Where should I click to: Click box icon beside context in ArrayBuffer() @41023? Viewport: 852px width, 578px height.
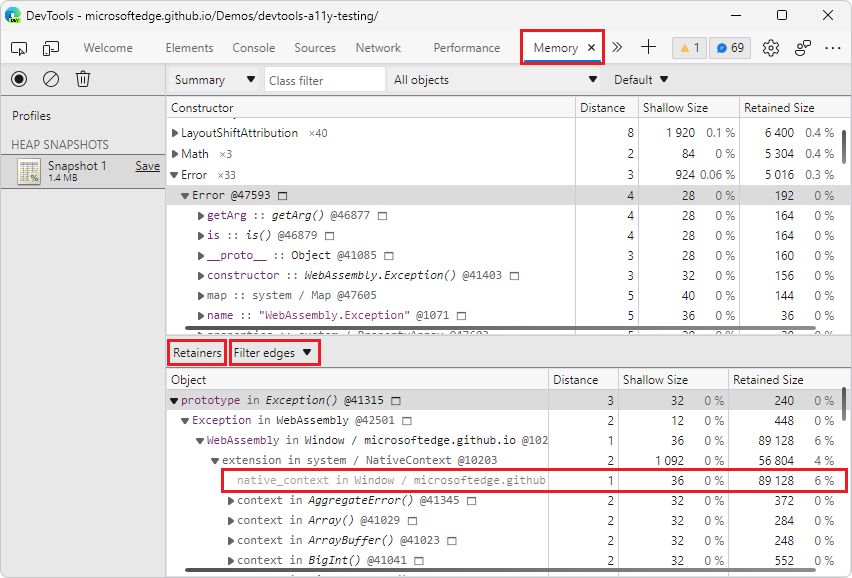[452, 541]
